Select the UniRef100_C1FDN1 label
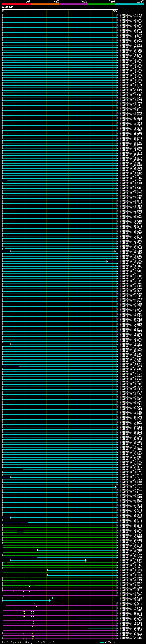This screenshot has height=644, width=146. (131, 50)
